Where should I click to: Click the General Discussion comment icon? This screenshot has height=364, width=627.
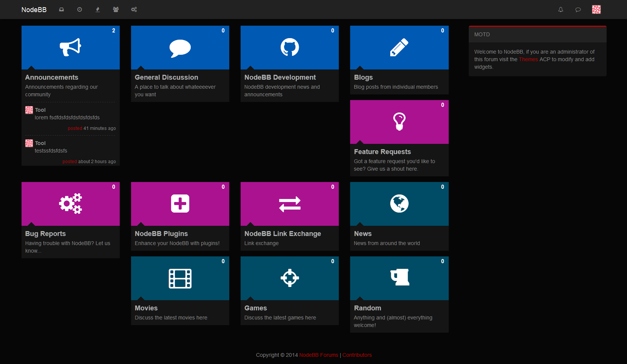click(x=180, y=48)
